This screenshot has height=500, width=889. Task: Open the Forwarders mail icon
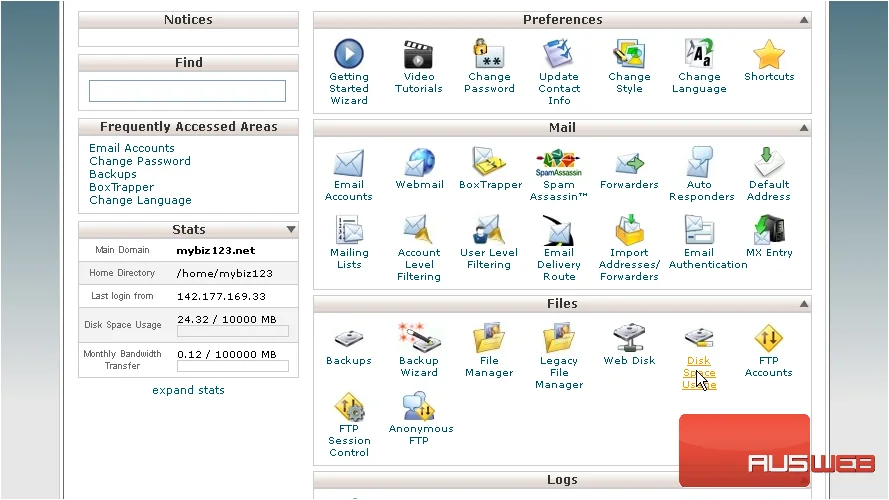(x=629, y=163)
